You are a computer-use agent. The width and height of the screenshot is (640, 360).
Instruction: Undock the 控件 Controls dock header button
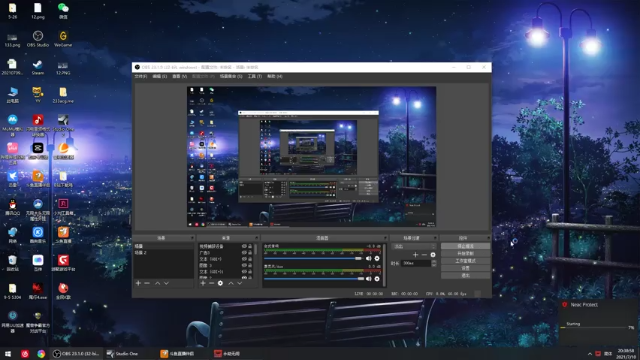pos(488,238)
